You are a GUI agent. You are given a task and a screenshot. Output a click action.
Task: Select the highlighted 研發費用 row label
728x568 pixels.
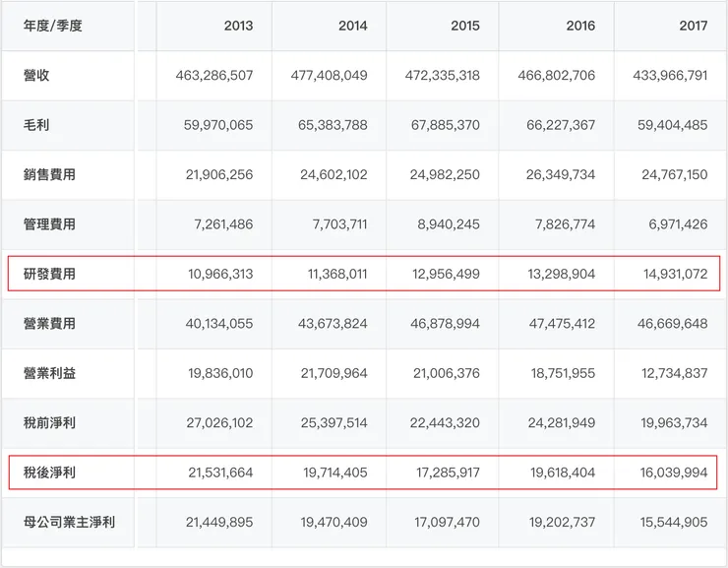pyautogui.click(x=49, y=274)
